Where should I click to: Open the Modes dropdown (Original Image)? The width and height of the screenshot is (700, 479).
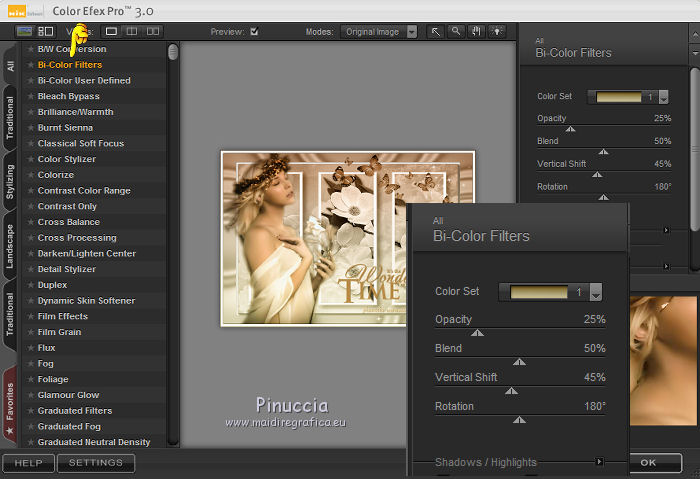[379, 32]
